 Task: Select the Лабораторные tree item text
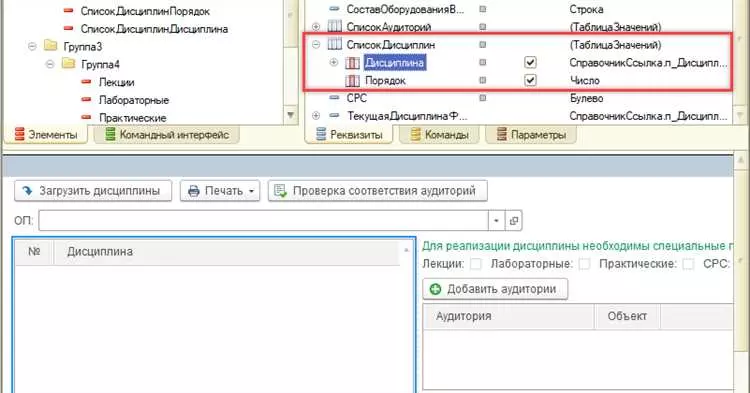pos(134,99)
